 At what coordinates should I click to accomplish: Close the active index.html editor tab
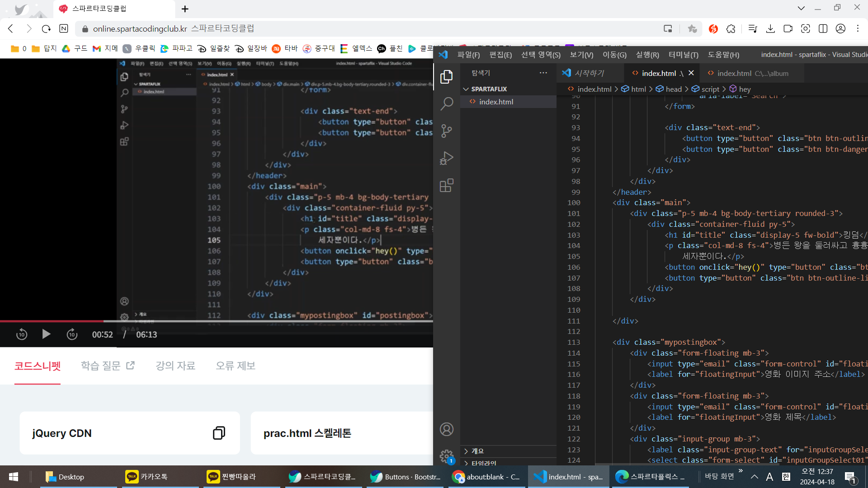691,73
